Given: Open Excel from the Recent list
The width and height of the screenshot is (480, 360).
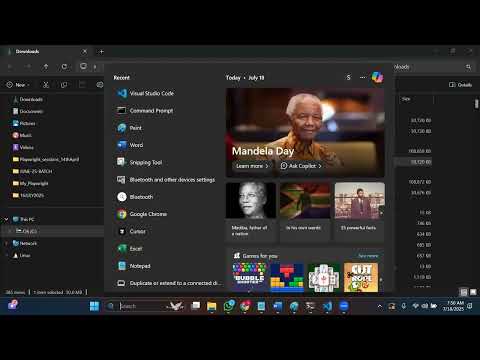Looking at the screenshot, I should point(130,249).
